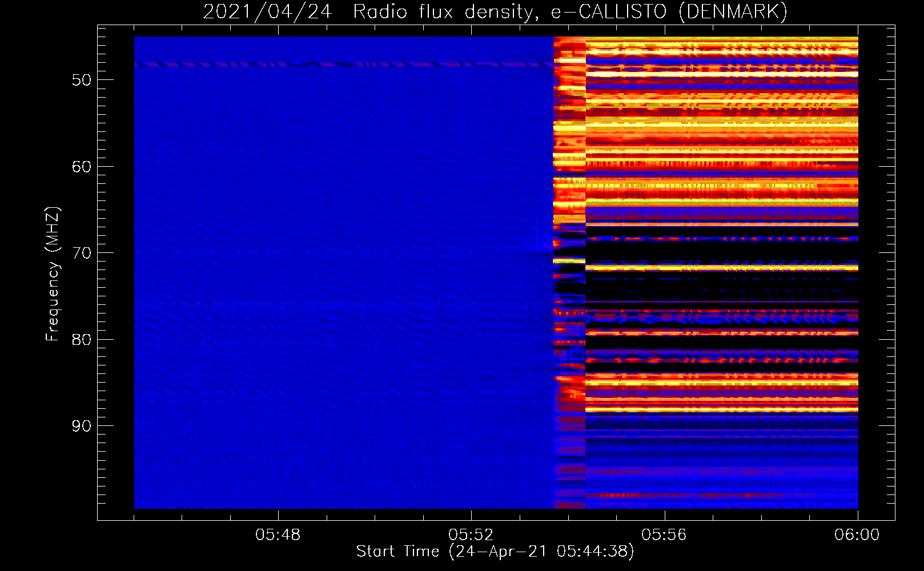Click the 06:00 time axis label

(857, 535)
